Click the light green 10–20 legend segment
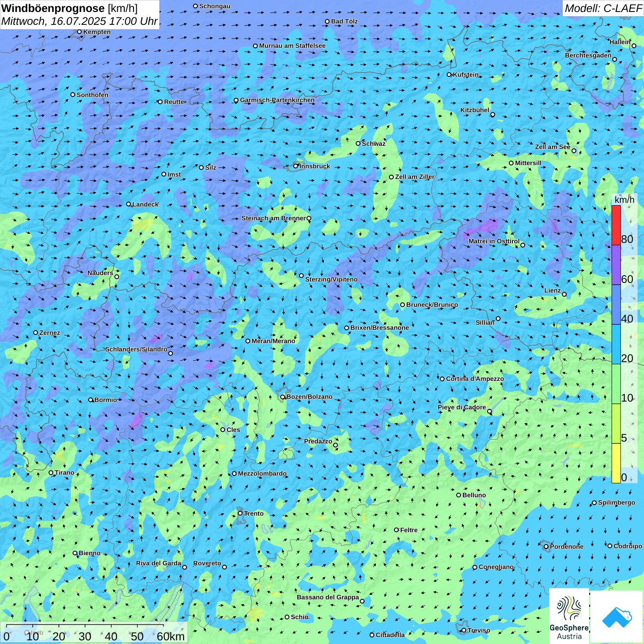This screenshot has width=644, height=644. (616, 384)
